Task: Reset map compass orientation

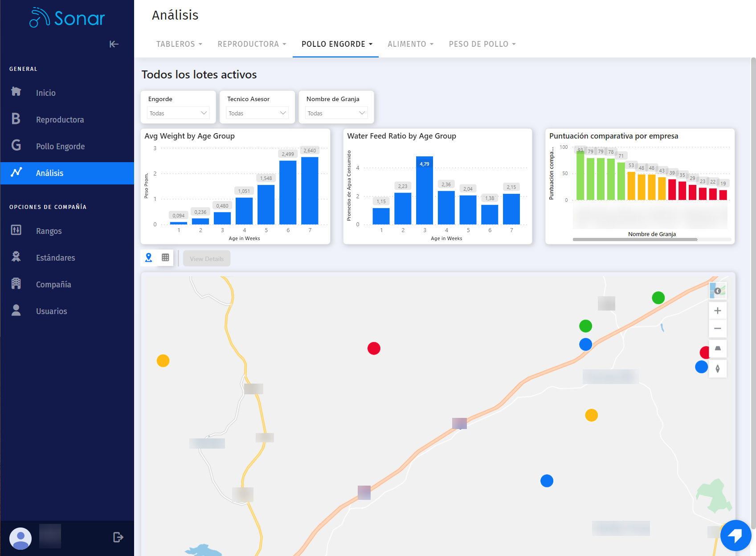Action: point(717,368)
